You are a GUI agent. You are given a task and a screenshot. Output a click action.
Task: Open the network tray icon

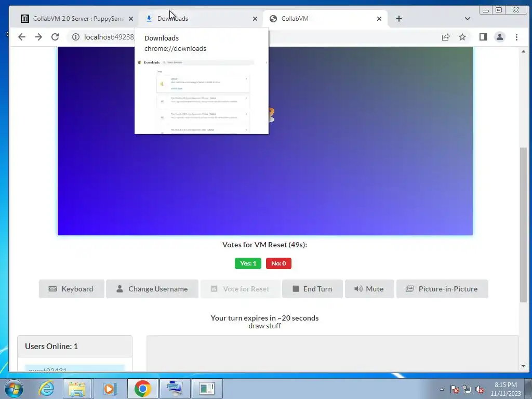[467, 389]
